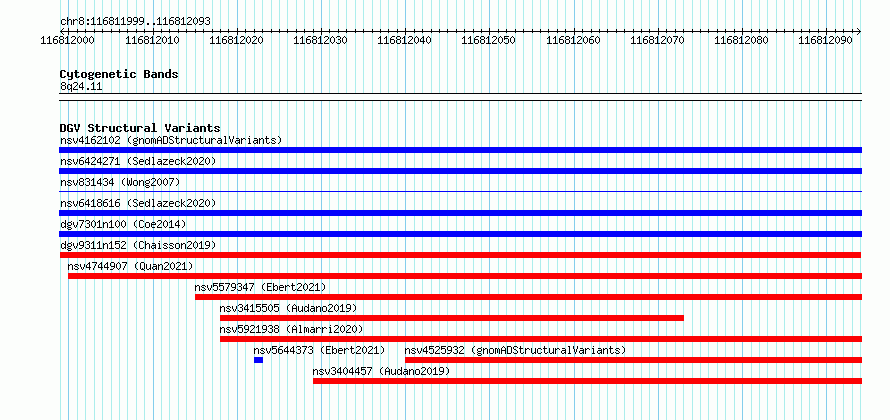Click the nsv3404457 (Audano2019) label
Image resolution: width=890 pixels, height=420 pixels.
click(381, 371)
